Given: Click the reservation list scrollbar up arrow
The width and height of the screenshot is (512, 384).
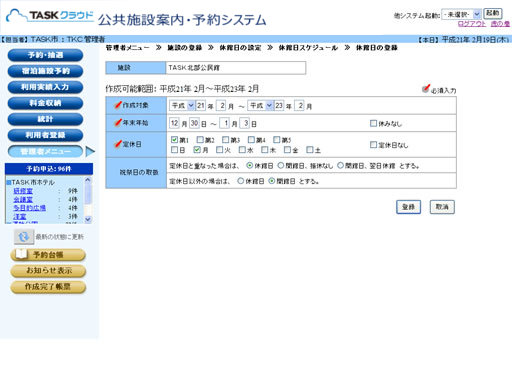Looking at the screenshot, I should [x=88, y=180].
